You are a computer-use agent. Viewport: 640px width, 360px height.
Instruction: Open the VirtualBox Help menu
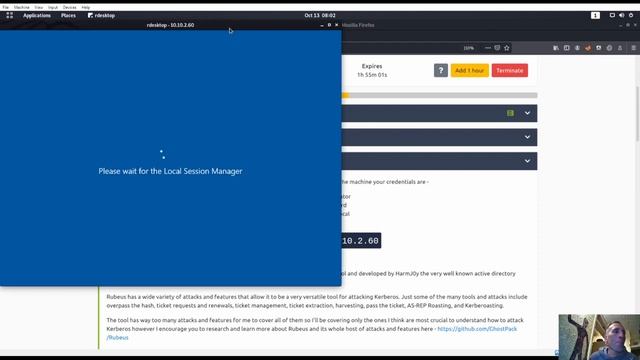85,7
